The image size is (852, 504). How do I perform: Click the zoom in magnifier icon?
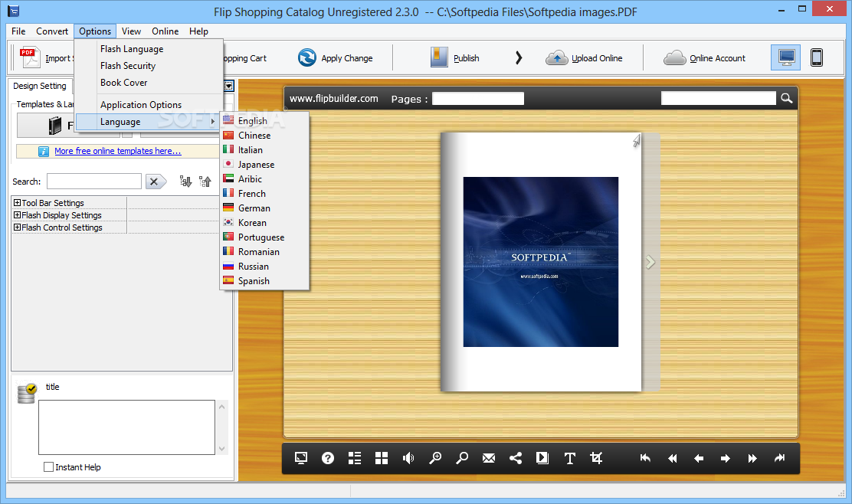pos(435,458)
